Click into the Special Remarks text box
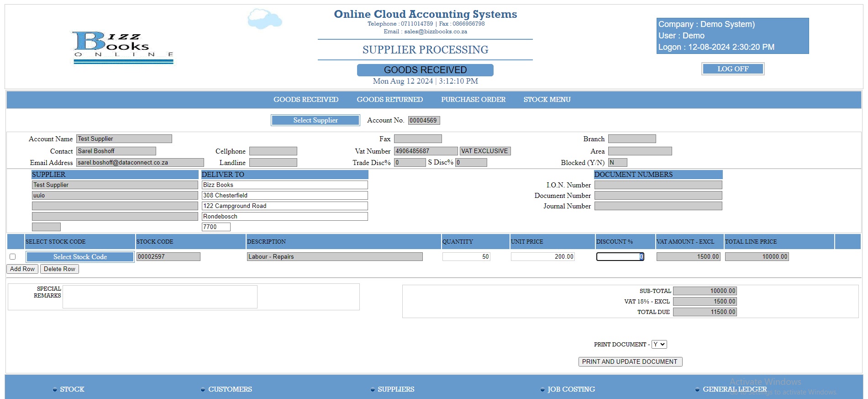The image size is (868, 399). [x=160, y=297]
